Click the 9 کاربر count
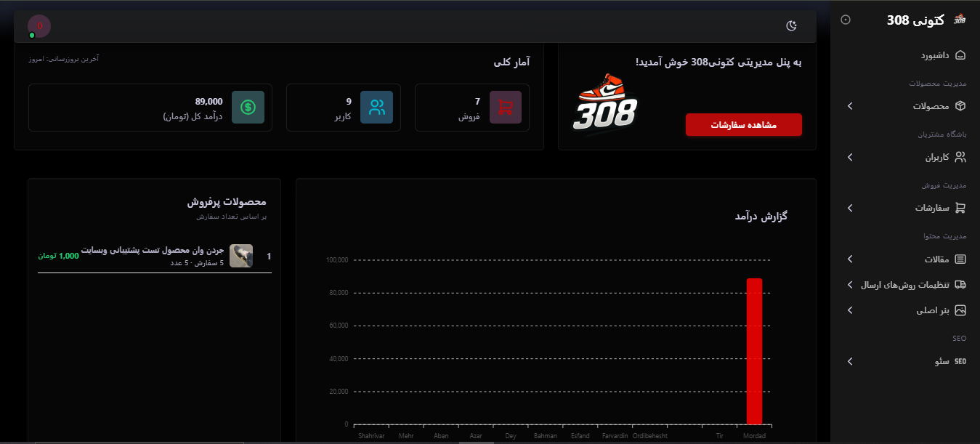The height and width of the screenshot is (444, 980). [349, 101]
